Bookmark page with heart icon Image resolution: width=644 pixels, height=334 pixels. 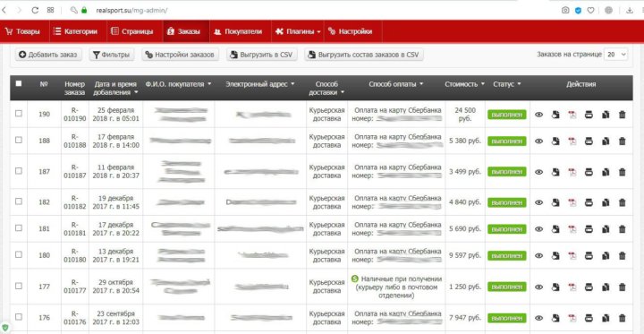590,10
